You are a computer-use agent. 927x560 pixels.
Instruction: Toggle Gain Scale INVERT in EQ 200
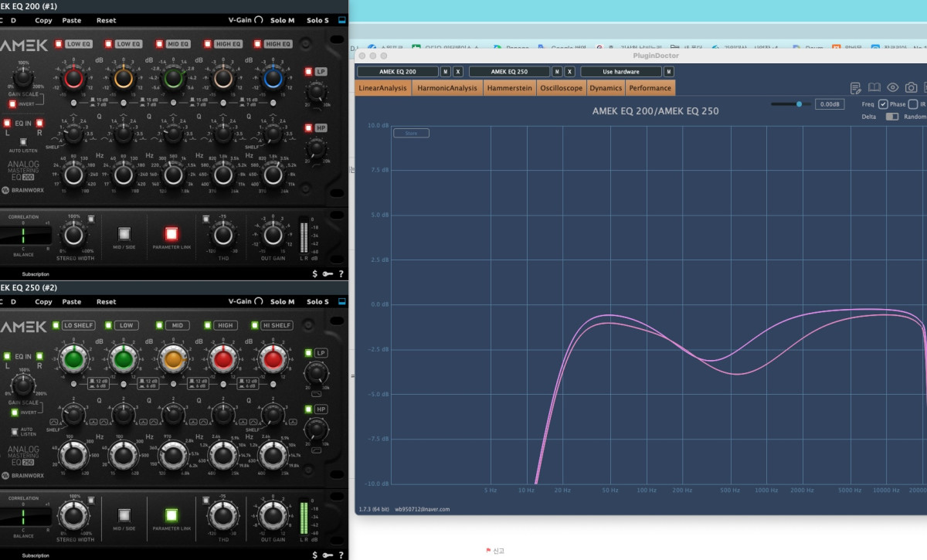tap(12, 104)
